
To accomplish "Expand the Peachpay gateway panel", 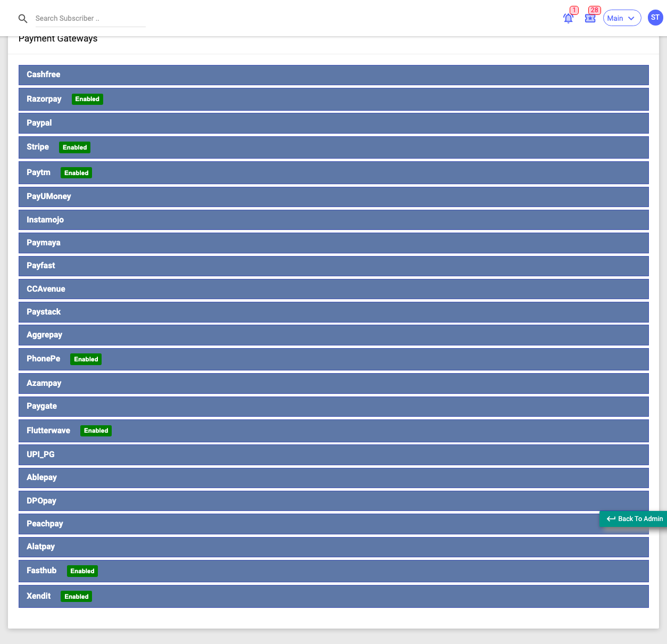I will (x=333, y=524).
